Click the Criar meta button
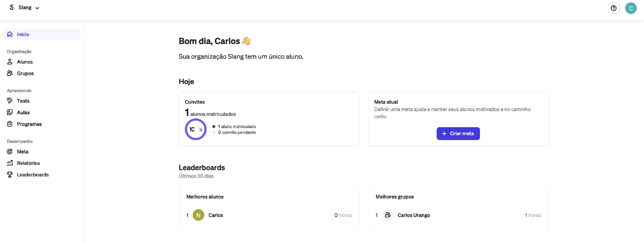The height and width of the screenshot is (243, 644). coord(458,134)
